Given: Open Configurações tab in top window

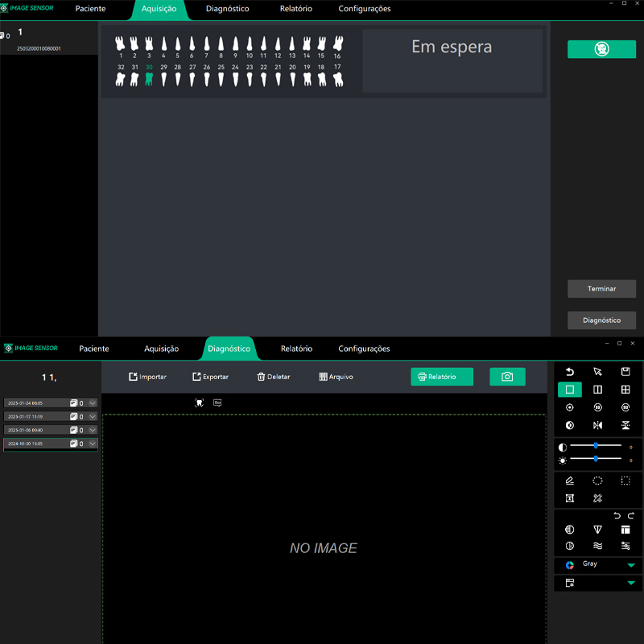Looking at the screenshot, I should pyautogui.click(x=365, y=9).
